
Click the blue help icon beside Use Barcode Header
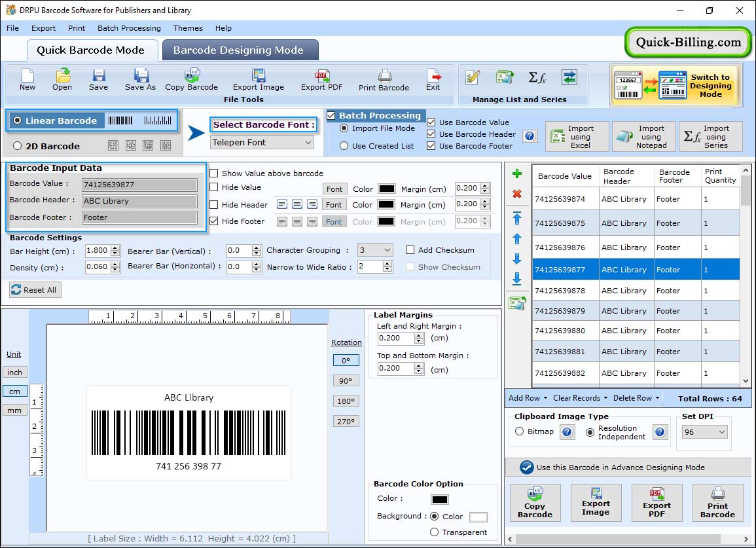pyautogui.click(x=530, y=136)
